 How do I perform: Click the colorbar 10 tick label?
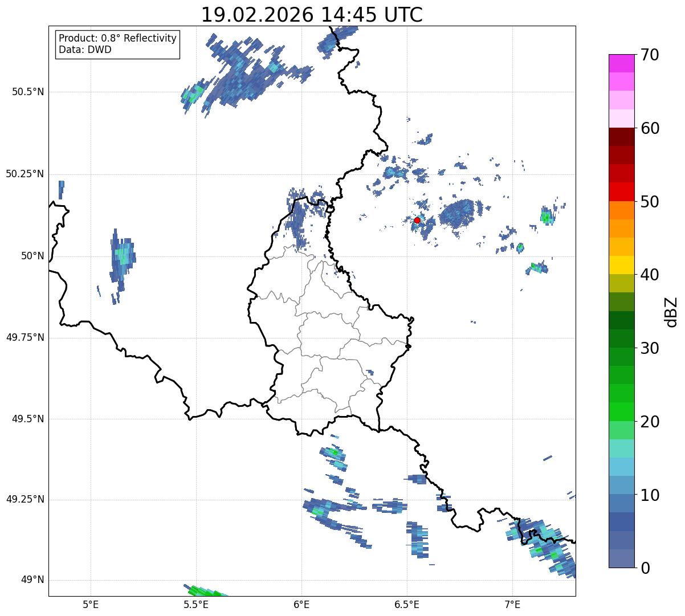click(x=650, y=495)
